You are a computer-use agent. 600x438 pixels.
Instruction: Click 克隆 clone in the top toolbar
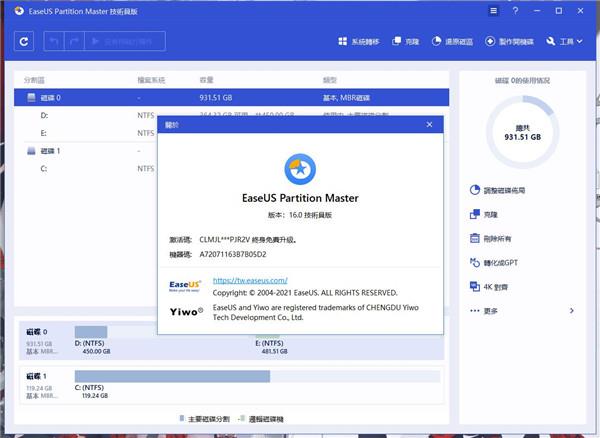pos(406,41)
